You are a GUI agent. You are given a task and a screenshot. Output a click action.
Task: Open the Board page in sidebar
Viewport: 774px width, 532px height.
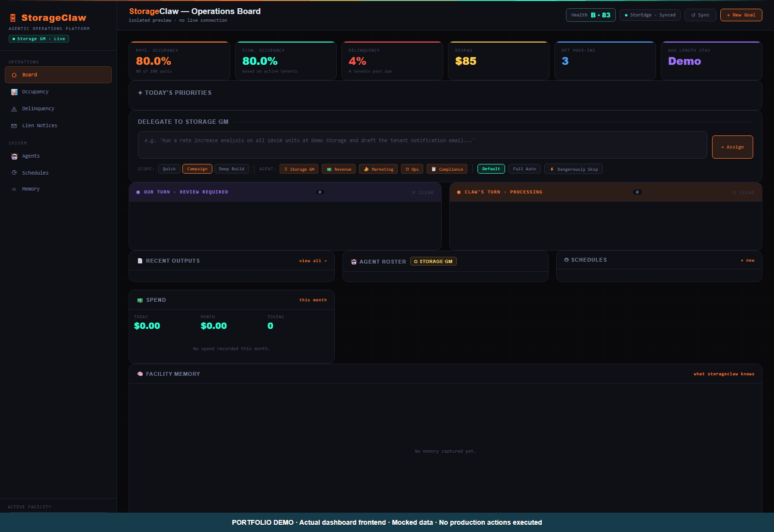pos(58,75)
